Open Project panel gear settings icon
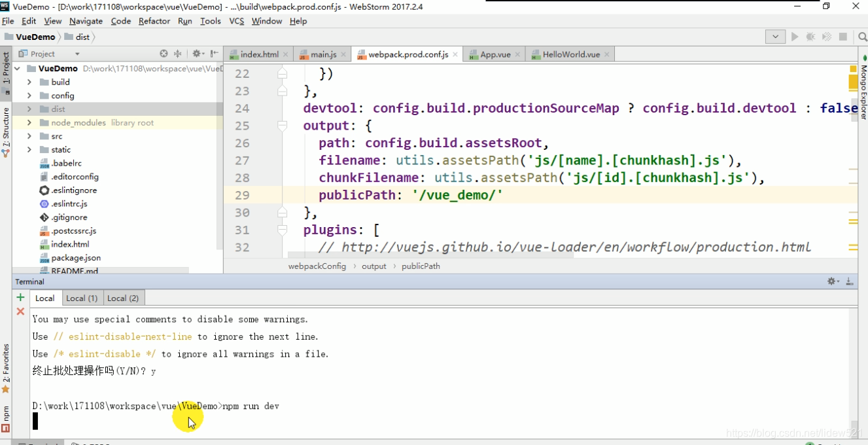The image size is (868, 445). click(x=197, y=54)
